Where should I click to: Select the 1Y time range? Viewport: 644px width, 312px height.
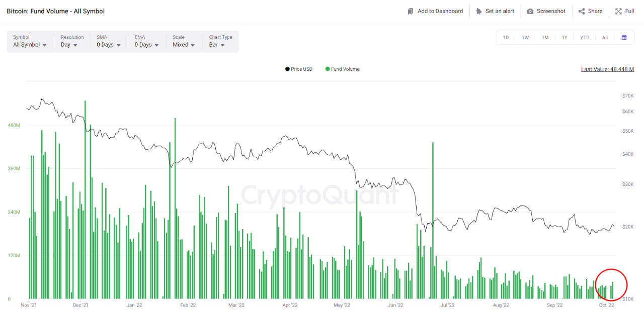(x=565, y=38)
